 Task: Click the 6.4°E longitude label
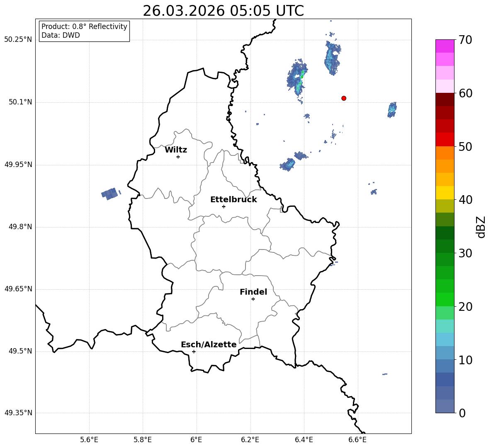tap(304, 440)
